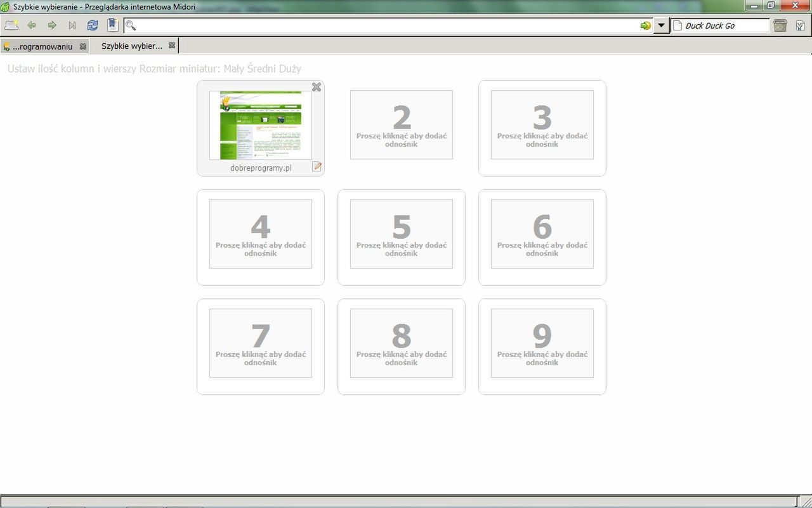Close the Midori browser window
The image size is (812, 508).
tap(794, 6)
